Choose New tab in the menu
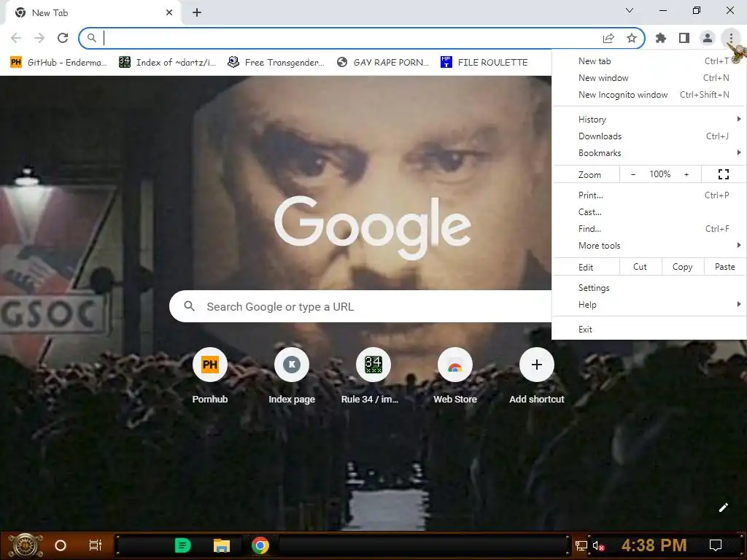 tap(649, 61)
